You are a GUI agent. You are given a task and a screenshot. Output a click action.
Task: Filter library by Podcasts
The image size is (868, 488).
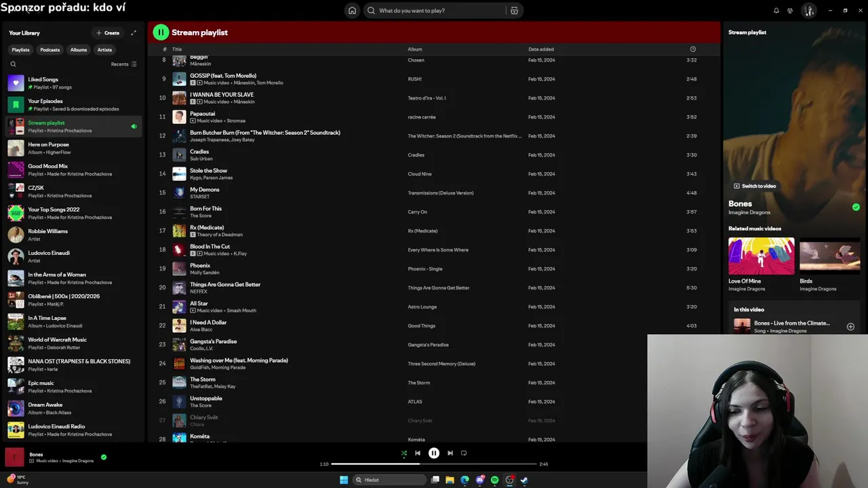tap(50, 49)
